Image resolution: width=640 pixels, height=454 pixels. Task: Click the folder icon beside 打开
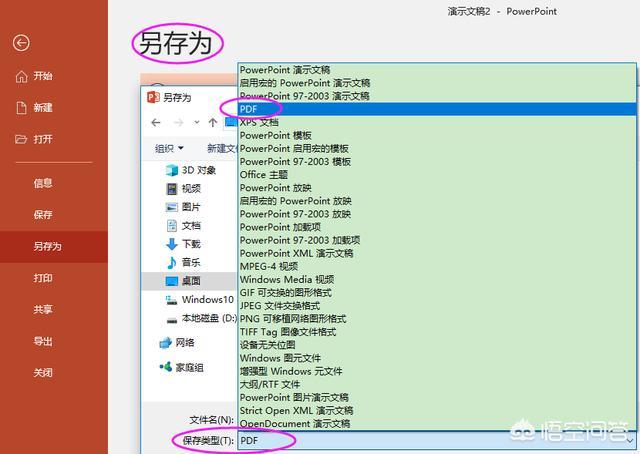click(x=21, y=140)
